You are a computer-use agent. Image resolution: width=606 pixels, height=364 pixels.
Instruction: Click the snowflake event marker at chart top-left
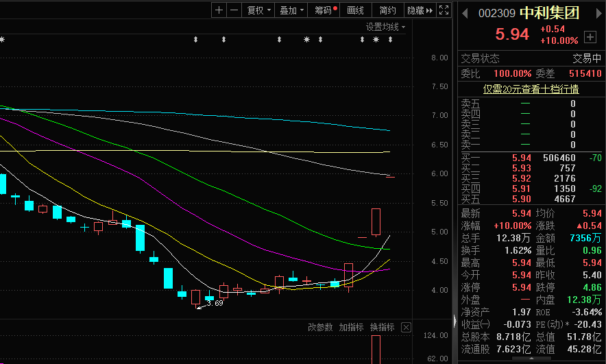point(2,40)
